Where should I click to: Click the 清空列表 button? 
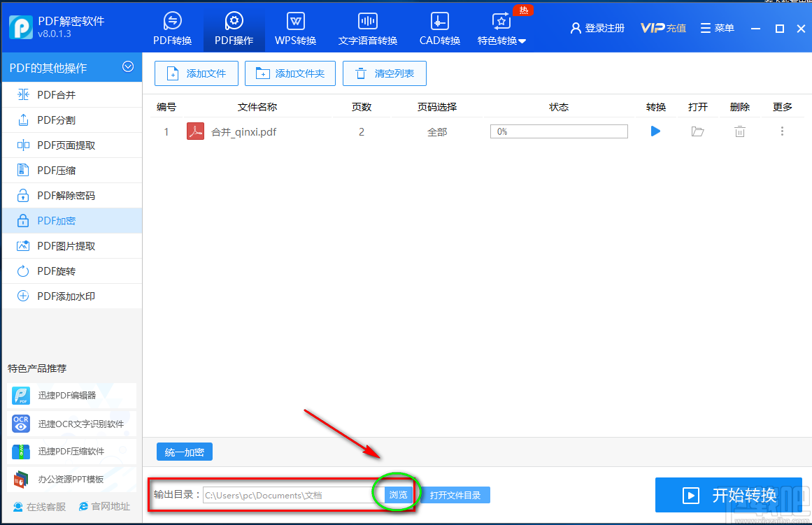pos(384,73)
